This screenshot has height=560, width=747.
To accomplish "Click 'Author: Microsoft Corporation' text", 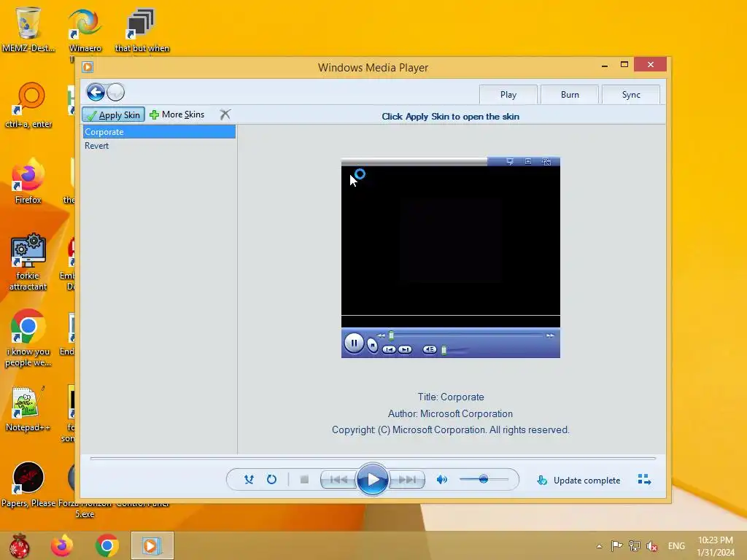I will (450, 414).
